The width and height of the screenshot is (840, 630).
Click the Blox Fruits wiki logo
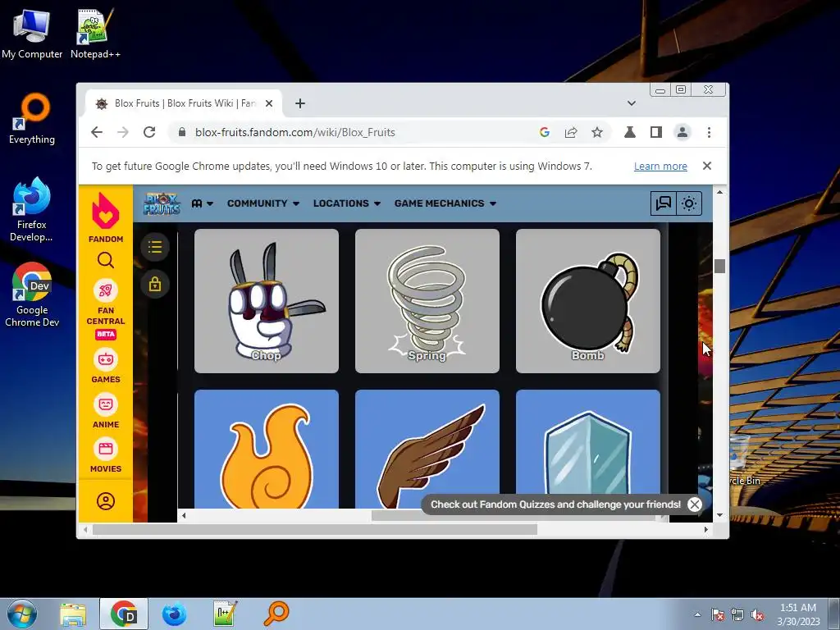[162, 203]
